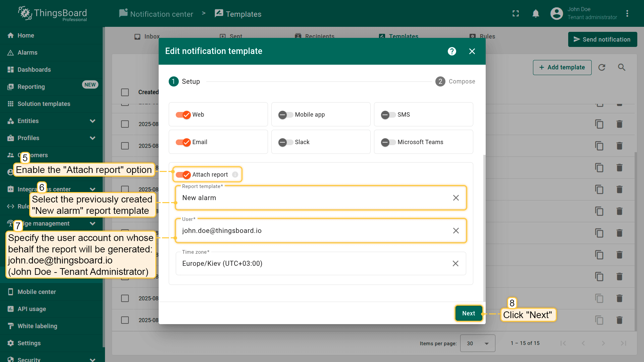Open the Dashboards sidebar item
The image size is (644, 362).
[51, 70]
